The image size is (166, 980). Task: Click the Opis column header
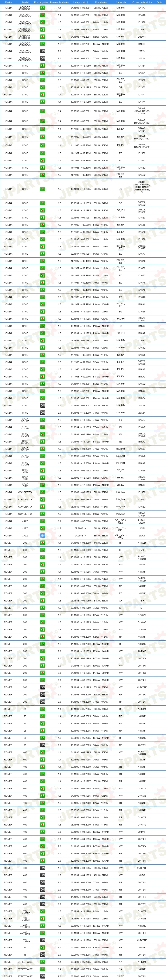click(x=159, y=2)
